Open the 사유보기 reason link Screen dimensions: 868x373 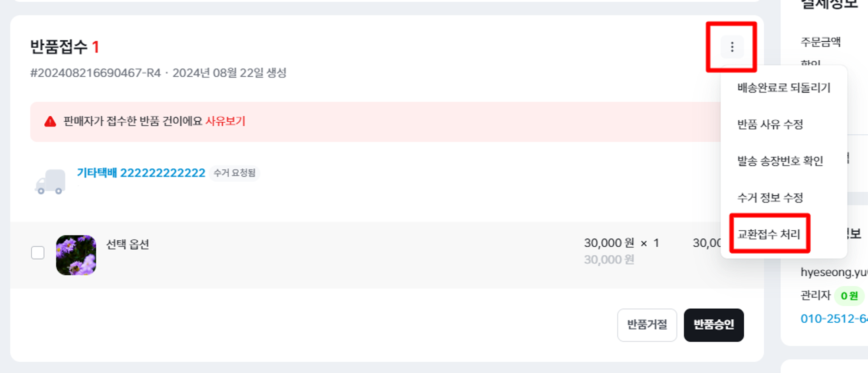[225, 121]
